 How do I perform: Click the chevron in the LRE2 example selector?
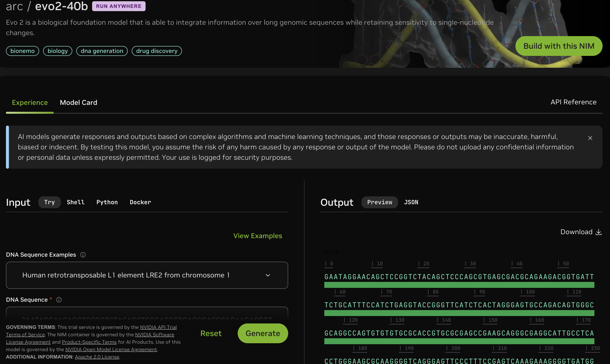(268, 275)
